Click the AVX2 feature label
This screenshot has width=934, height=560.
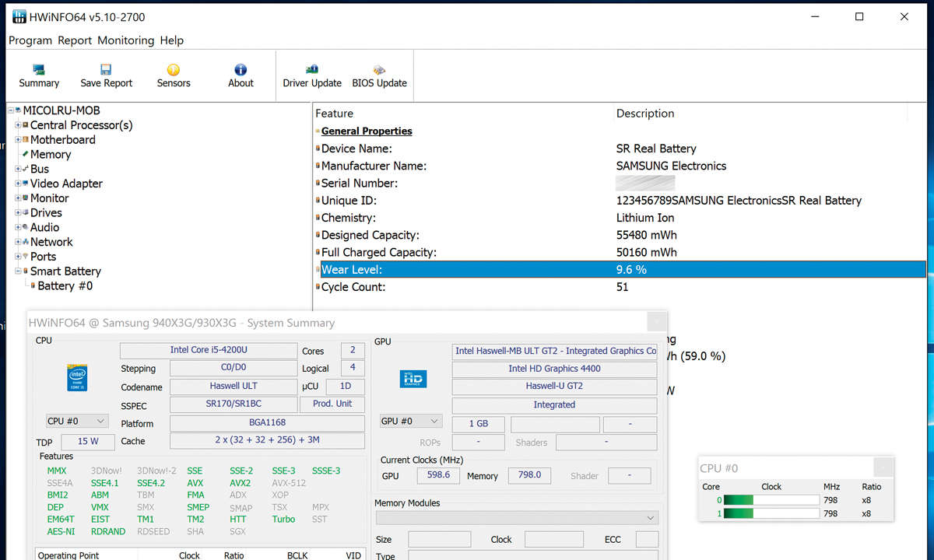coord(240,483)
